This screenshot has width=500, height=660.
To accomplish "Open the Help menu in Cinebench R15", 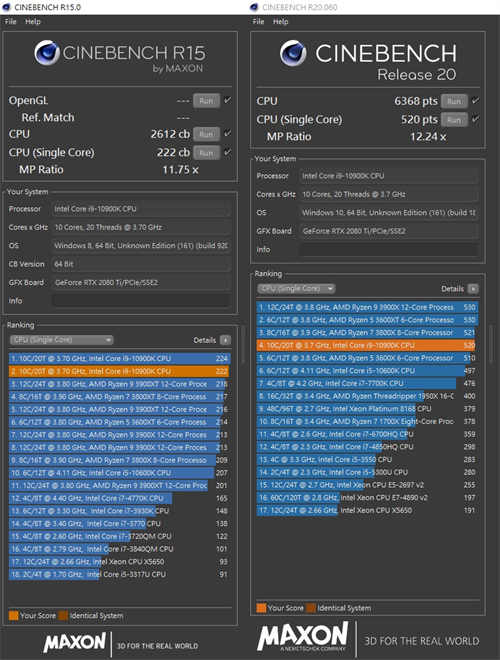I will click(x=33, y=21).
